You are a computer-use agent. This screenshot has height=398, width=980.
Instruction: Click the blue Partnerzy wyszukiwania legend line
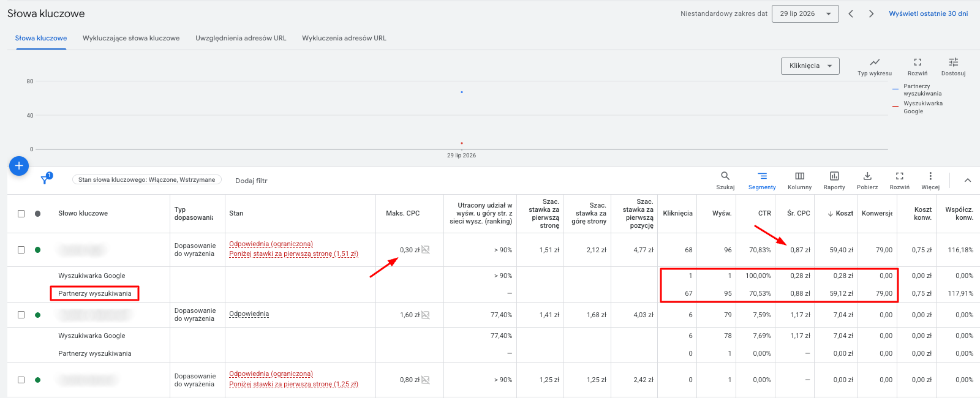895,89
